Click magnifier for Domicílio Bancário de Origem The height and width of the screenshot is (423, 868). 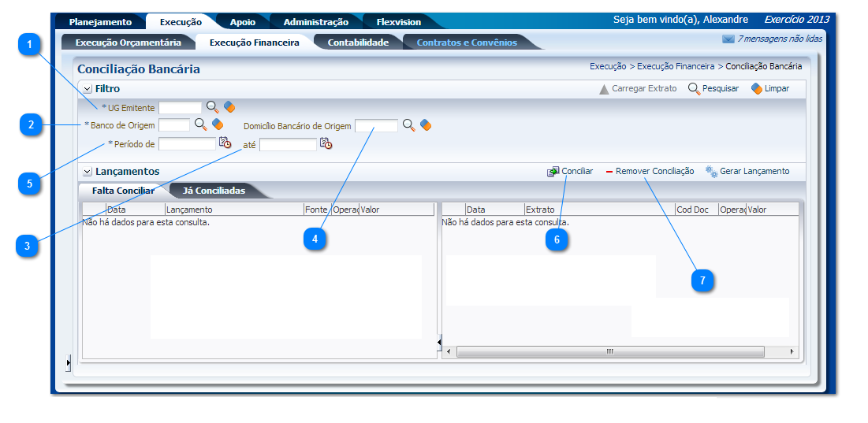click(408, 125)
